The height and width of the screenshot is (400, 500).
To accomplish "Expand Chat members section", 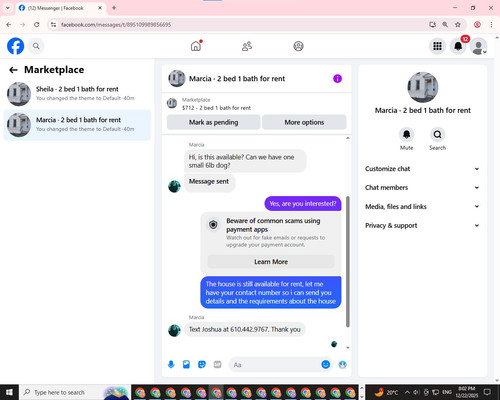I will click(422, 187).
